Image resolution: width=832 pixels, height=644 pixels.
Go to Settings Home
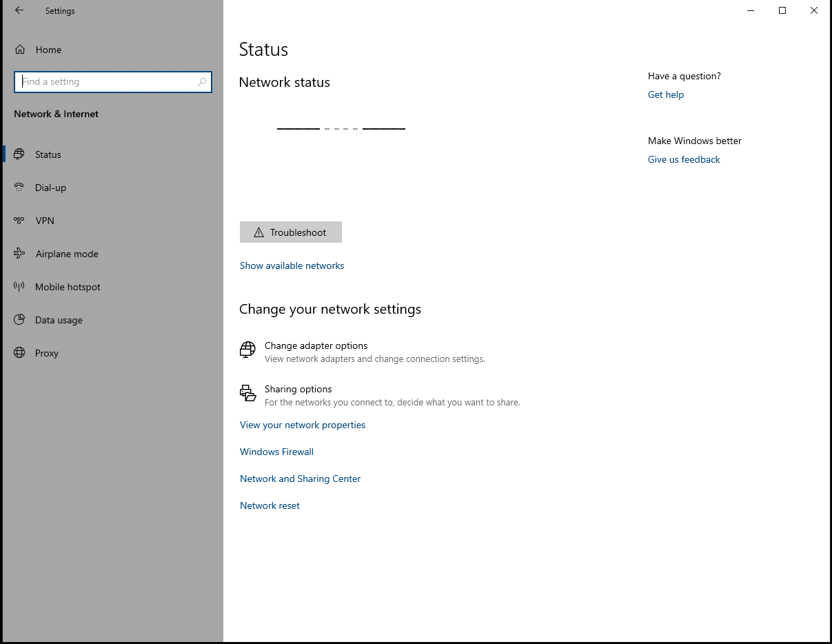(48, 50)
